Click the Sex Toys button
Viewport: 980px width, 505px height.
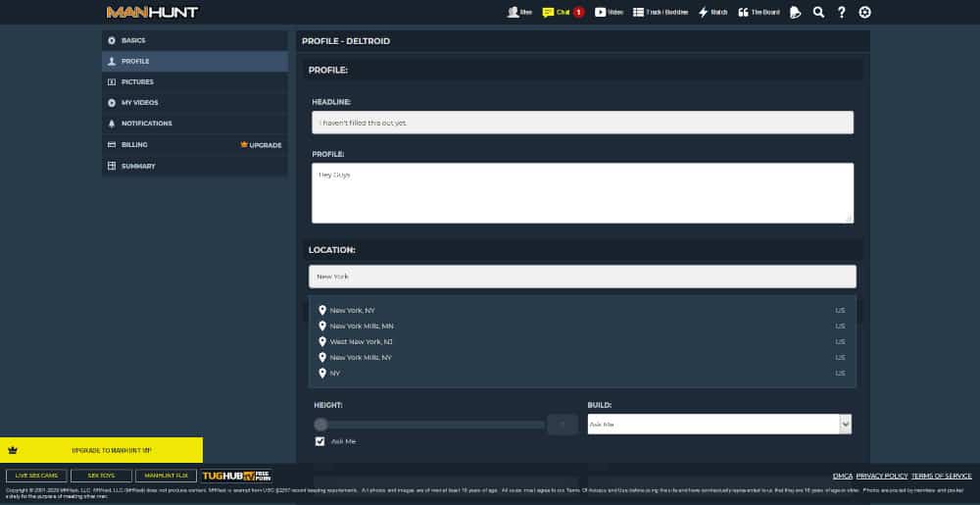[101, 476]
